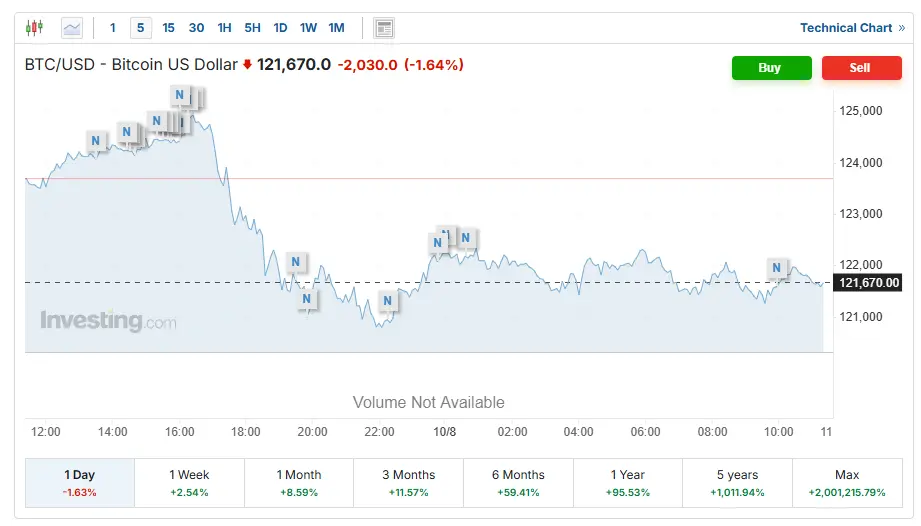Switch to the 1 Year range tab
921x526 pixels.
pos(628,482)
